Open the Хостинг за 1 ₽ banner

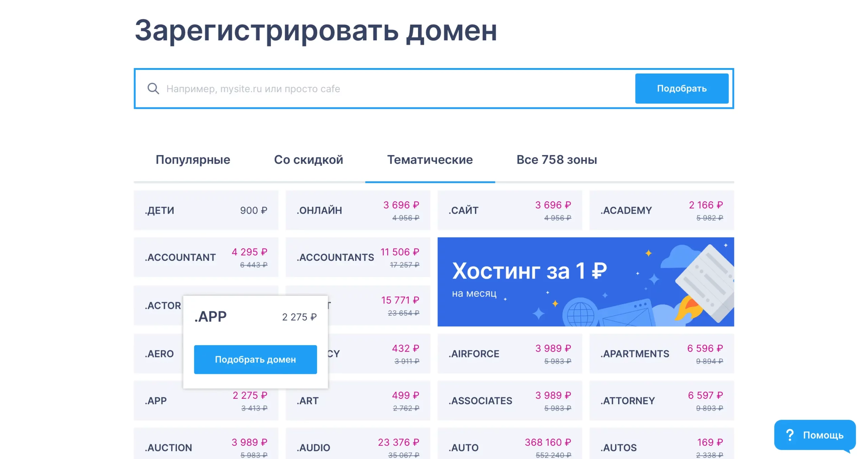(x=585, y=281)
